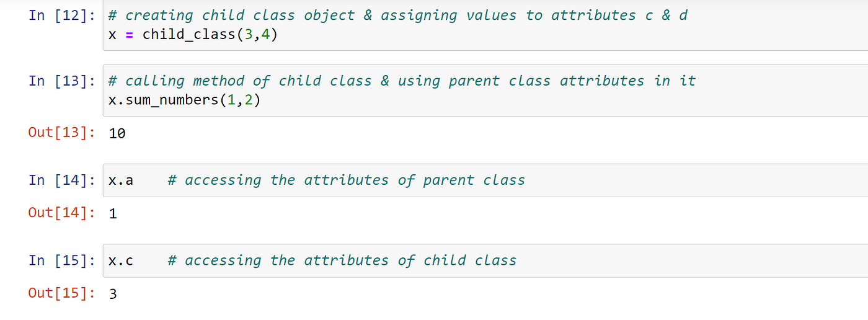Click the Out[14] output prompt
The height and width of the screenshot is (320, 868).
[61, 213]
